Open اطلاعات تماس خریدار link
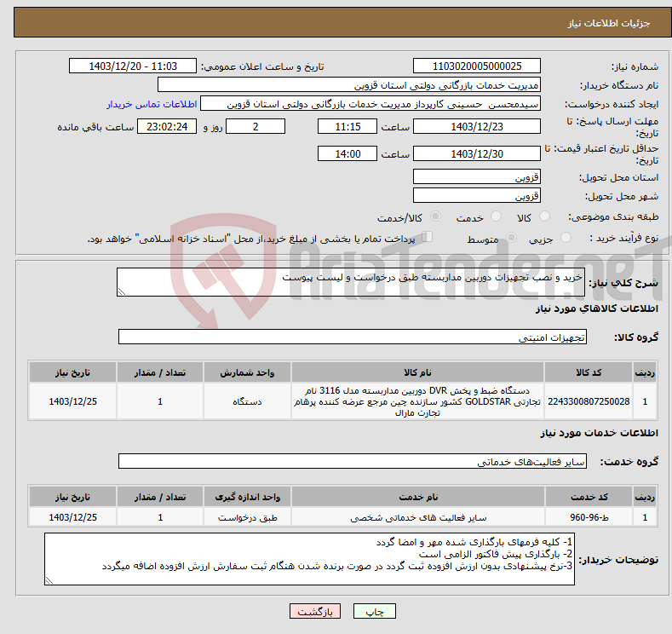Image resolution: width=672 pixels, height=634 pixels. click(152, 104)
